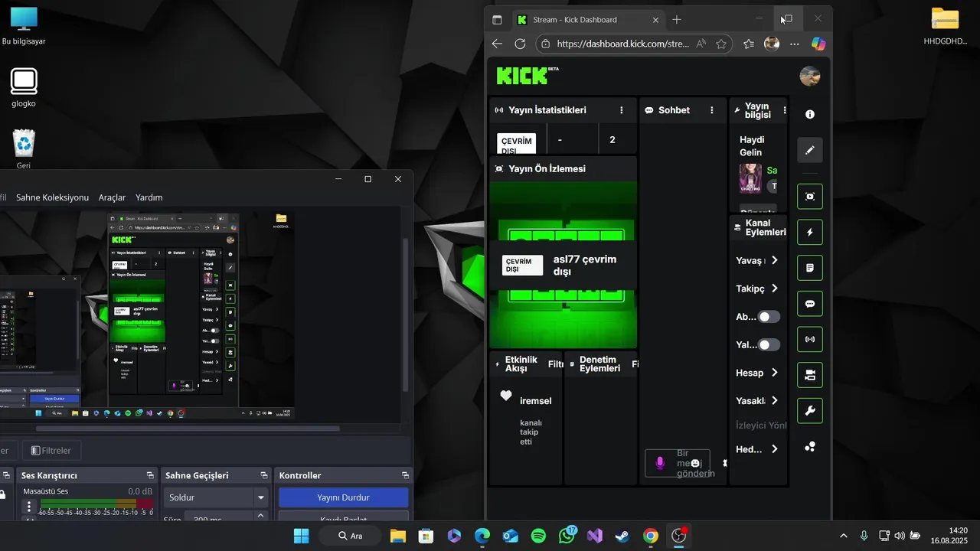Click the Filtr button in Etkinlik Akışı
Screen dimensions: 980x551
pyautogui.click(x=556, y=364)
